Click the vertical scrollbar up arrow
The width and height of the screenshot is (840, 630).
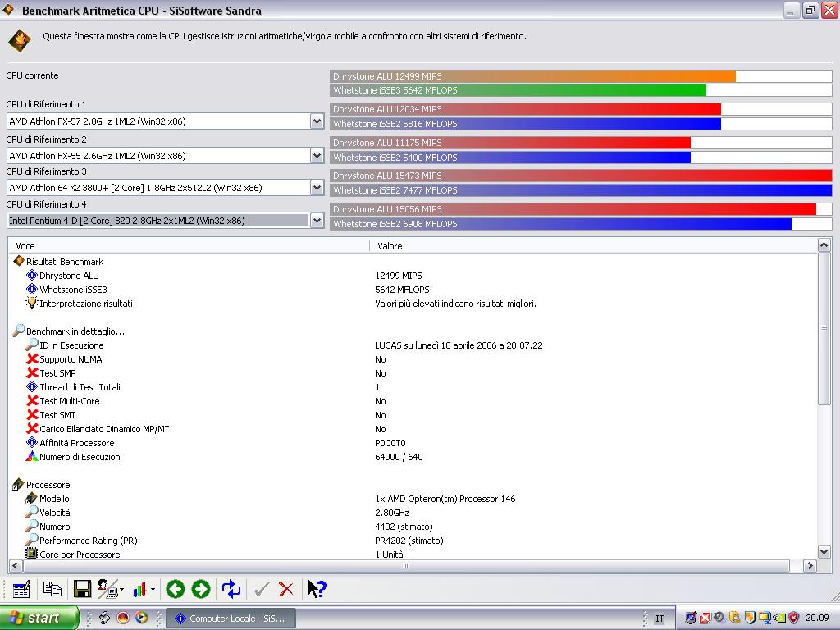click(824, 244)
